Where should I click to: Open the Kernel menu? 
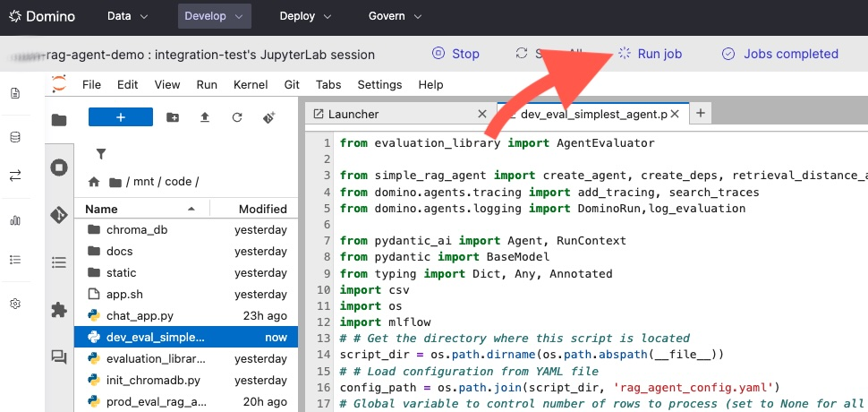[250, 84]
